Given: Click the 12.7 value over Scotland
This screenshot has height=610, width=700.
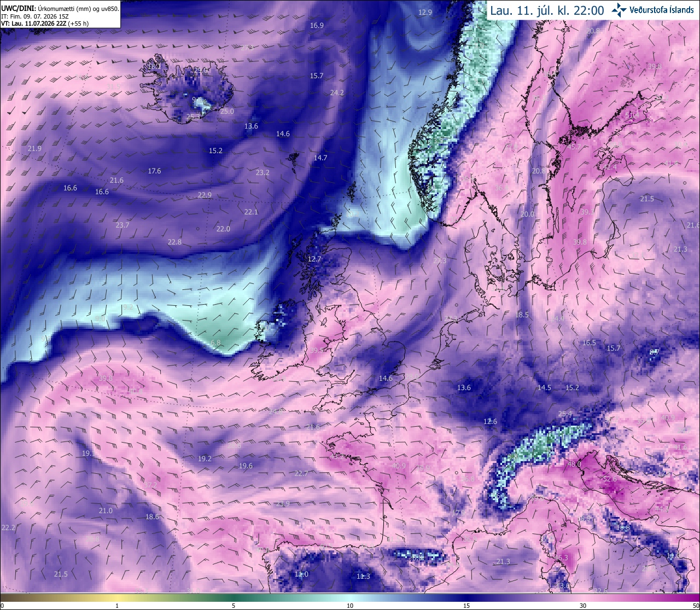Looking at the screenshot, I should [x=314, y=259].
